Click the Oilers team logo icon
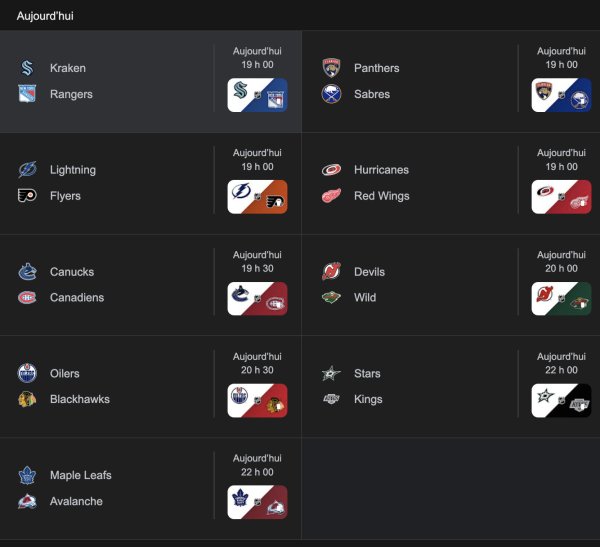The image size is (600, 547). (x=27, y=374)
